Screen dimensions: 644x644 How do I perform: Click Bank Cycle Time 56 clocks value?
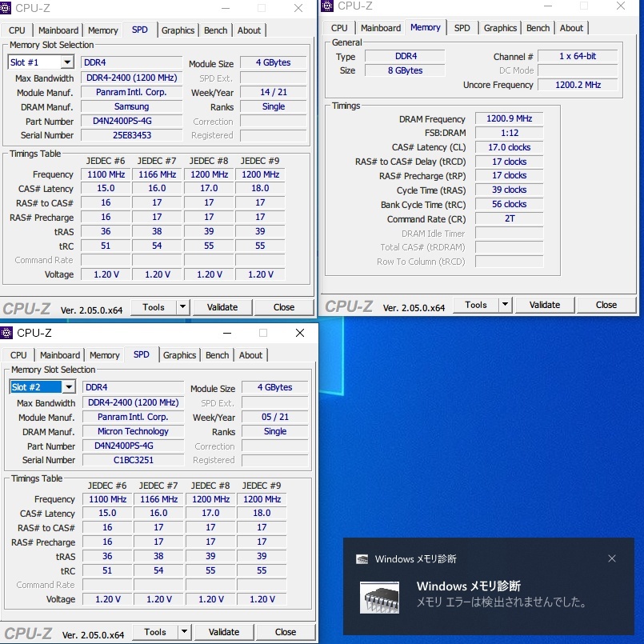pyautogui.click(x=510, y=204)
